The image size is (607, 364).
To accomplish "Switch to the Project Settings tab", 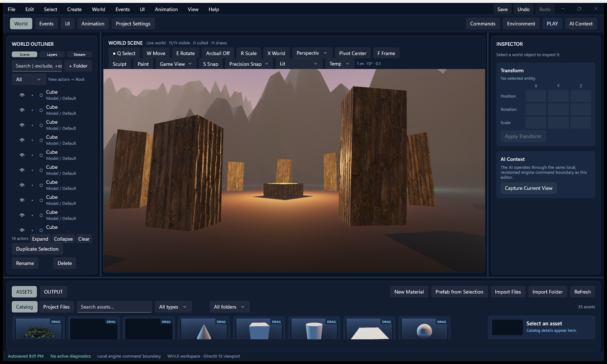I will pyautogui.click(x=133, y=24).
